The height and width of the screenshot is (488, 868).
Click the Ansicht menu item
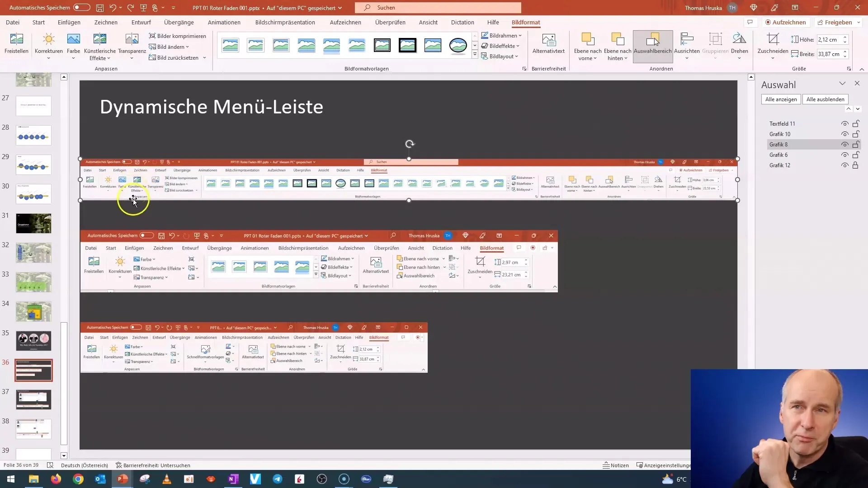[428, 22]
